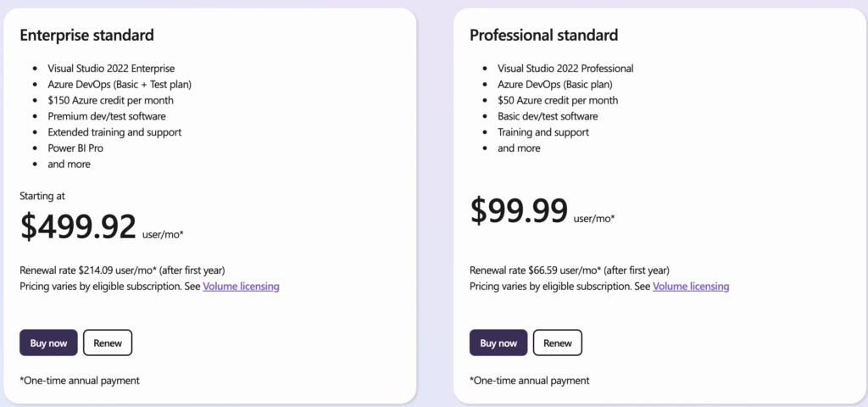Click the Power BI Pro list item
Image resolution: width=868 pixels, height=407 pixels.
[x=75, y=148]
